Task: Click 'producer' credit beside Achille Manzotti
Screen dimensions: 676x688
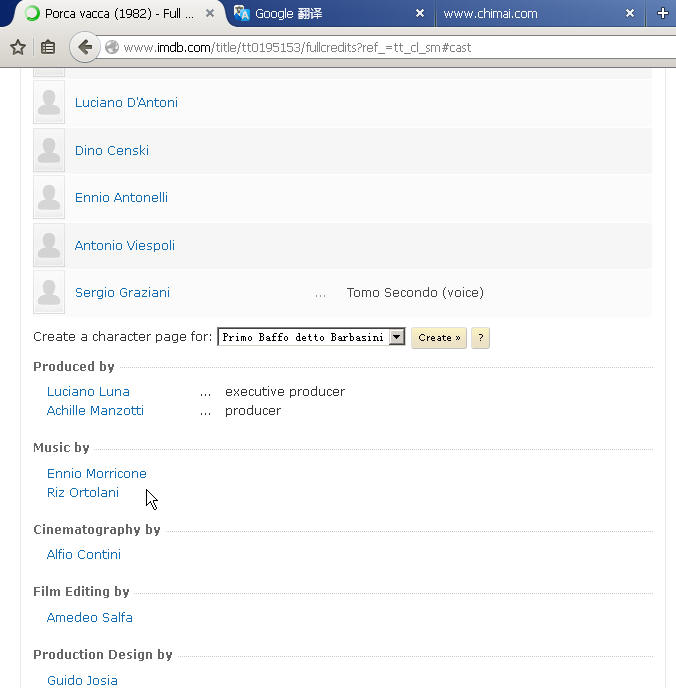Action: (253, 411)
